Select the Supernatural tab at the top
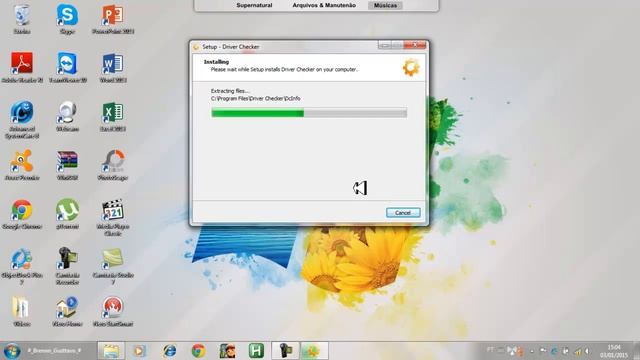This screenshot has height=360, width=640. coord(254,5)
